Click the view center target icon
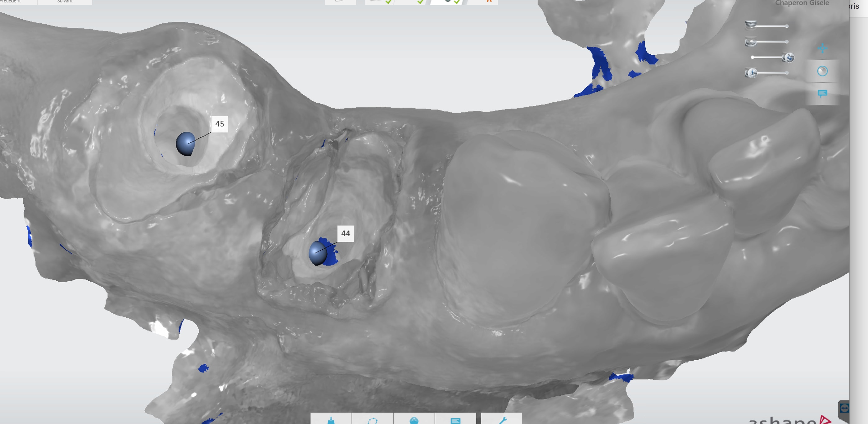This screenshot has height=424, width=868. 822,48
